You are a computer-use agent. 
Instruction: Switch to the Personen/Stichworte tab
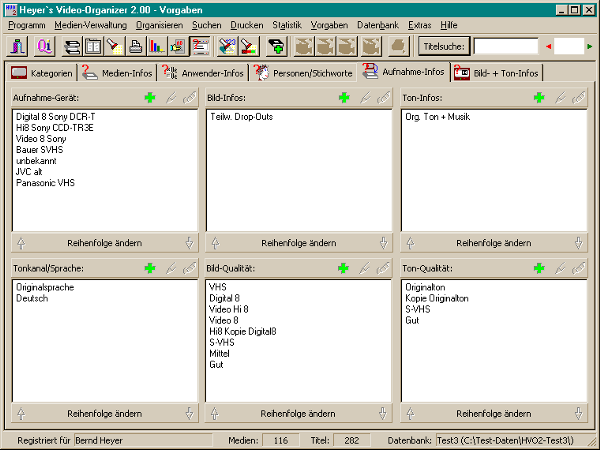coord(302,72)
